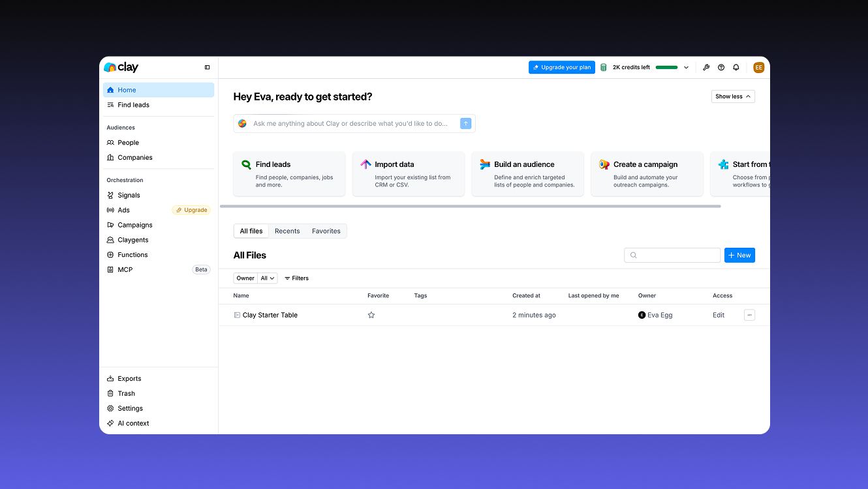Select the partially visible Start from card
Screen dimensions: 868x489
click(740, 174)
